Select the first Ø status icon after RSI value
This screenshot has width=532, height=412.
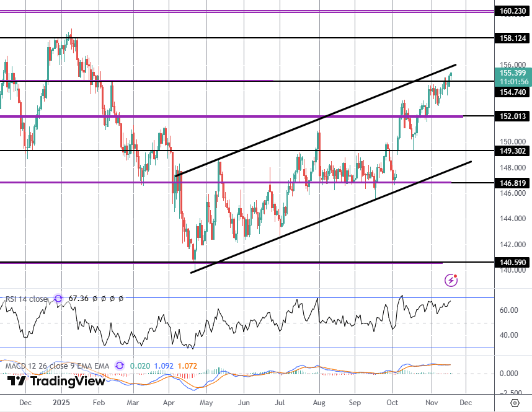tap(94, 299)
